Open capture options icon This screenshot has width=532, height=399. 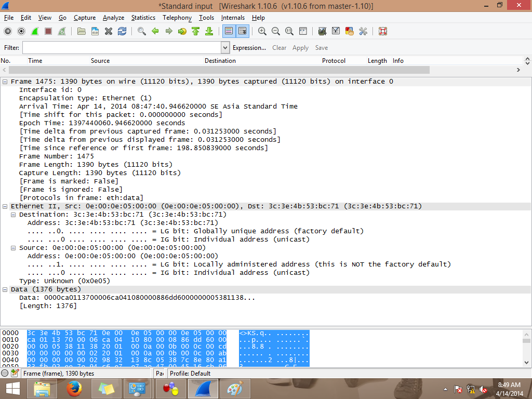[x=21, y=31]
